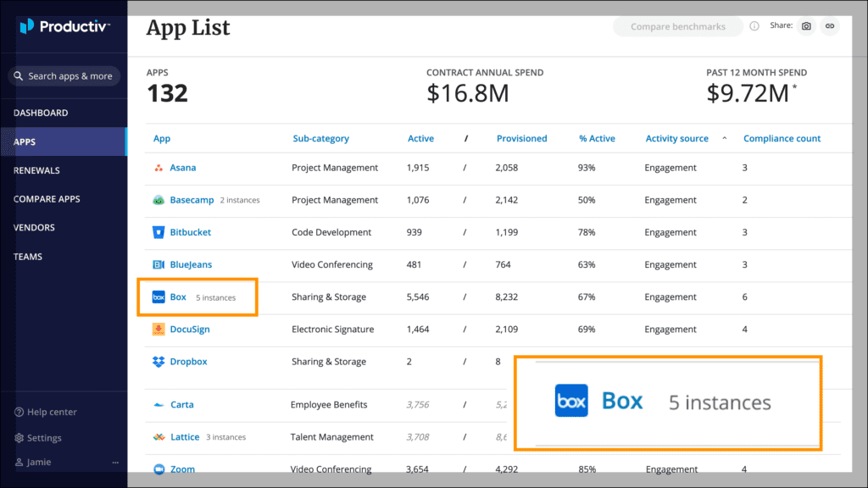Click the Productiv logo
The image size is (868, 488).
pos(64,26)
